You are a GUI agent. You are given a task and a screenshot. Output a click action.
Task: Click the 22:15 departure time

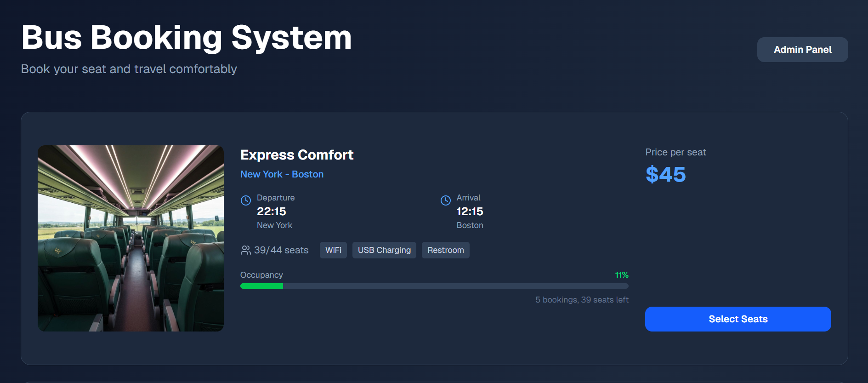pyautogui.click(x=271, y=212)
